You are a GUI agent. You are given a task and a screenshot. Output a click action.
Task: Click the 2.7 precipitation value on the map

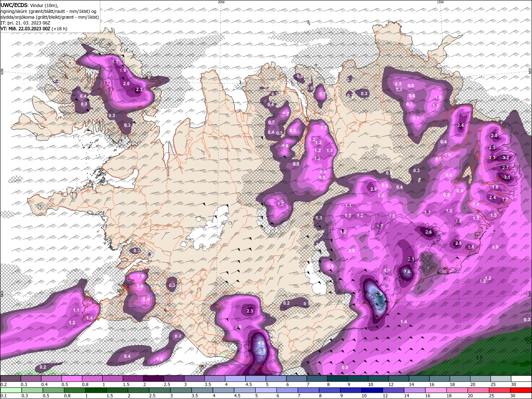click(x=505, y=167)
